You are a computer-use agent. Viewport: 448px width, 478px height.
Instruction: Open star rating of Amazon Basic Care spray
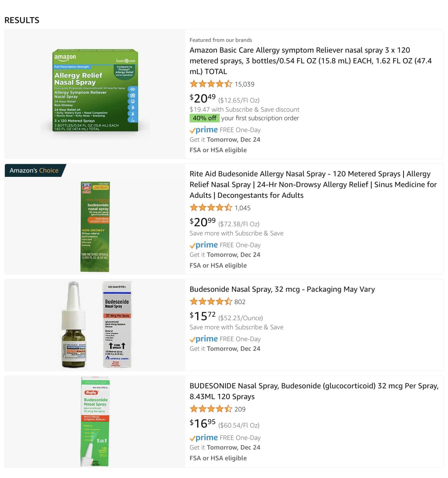pos(211,84)
